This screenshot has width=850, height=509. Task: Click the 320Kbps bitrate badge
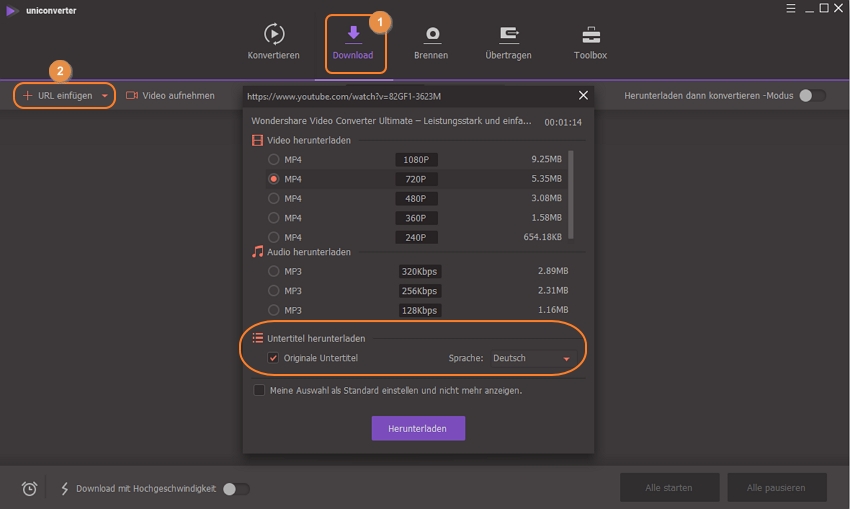pyautogui.click(x=419, y=271)
